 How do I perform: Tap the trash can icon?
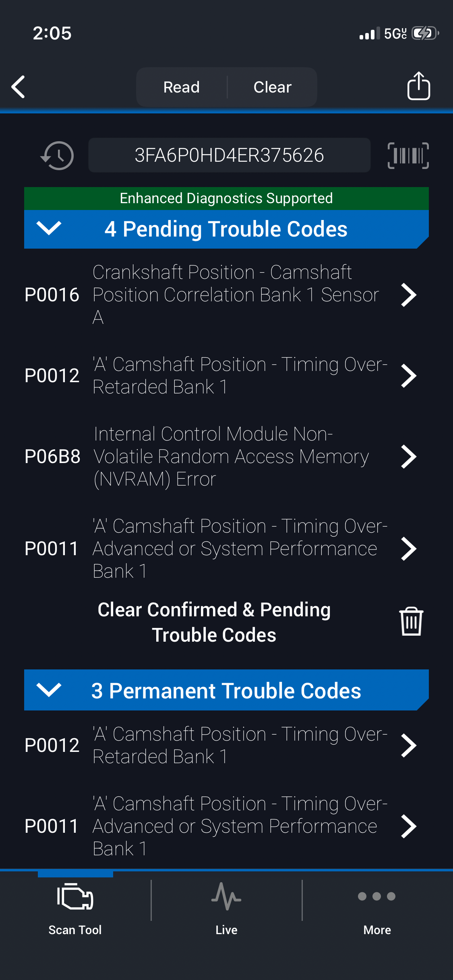coord(411,622)
